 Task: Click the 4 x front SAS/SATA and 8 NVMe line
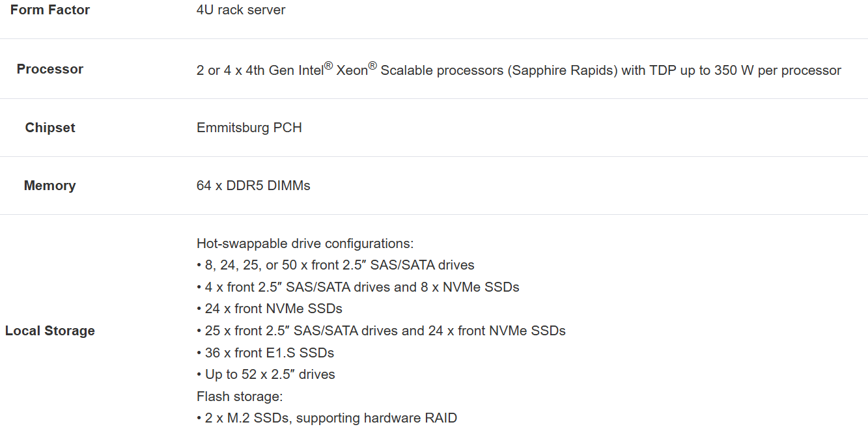pyautogui.click(x=358, y=287)
